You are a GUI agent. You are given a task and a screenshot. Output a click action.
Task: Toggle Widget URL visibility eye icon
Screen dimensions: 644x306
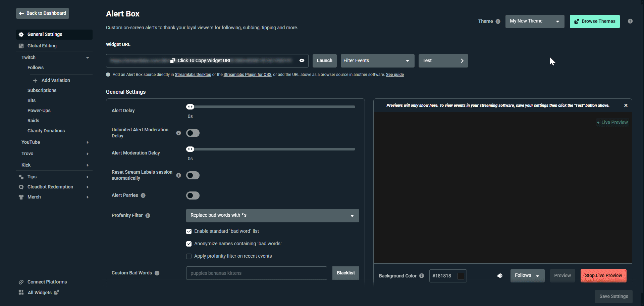coord(302,61)
